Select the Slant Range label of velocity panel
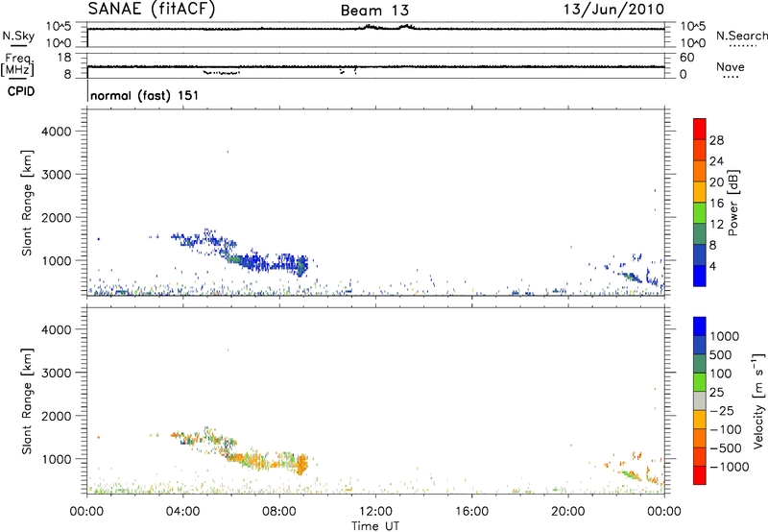This screenshot has height=532, width=768. [27, 401]
